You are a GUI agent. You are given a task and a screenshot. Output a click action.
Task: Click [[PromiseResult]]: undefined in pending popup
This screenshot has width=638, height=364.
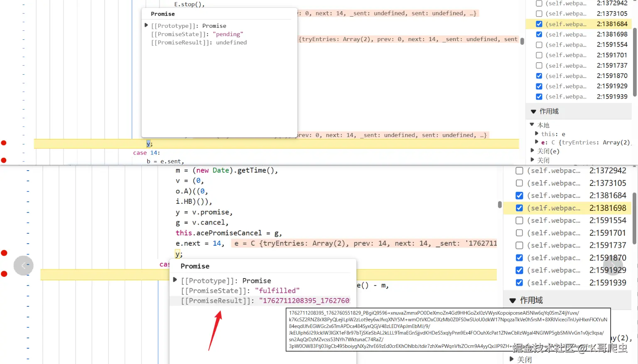coord(199,42)
